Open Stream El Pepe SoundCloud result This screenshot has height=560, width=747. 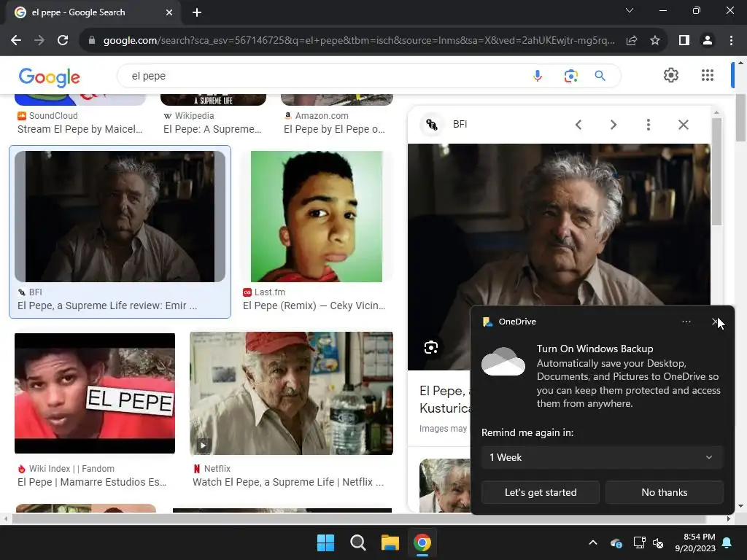[x=80, y=129]
